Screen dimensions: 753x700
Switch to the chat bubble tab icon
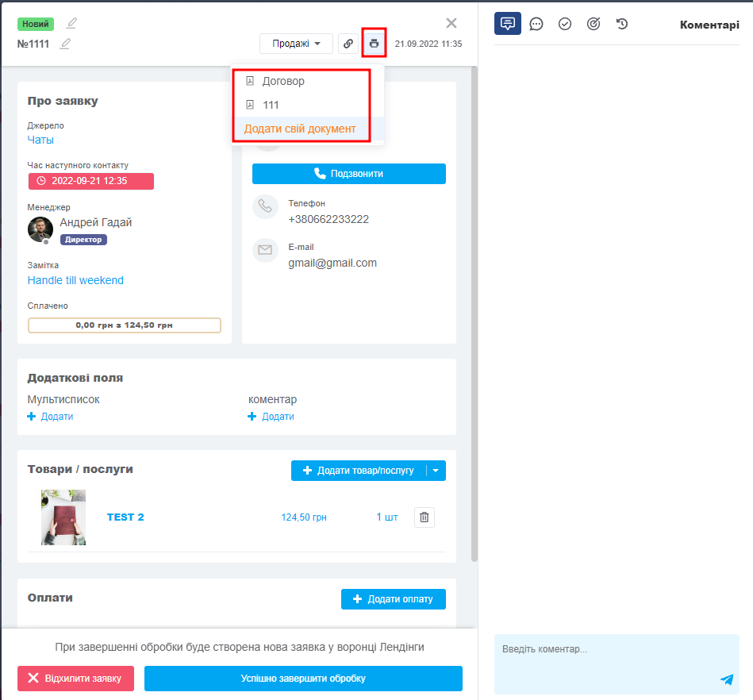(x=536, y=24)
